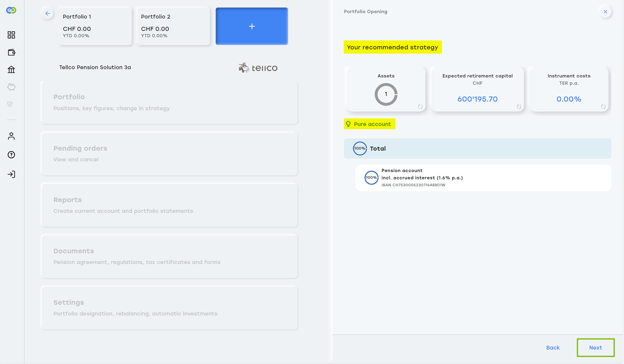Refresh the Assets card
This screenshot has width=624, height=364.
pos(420,107)
